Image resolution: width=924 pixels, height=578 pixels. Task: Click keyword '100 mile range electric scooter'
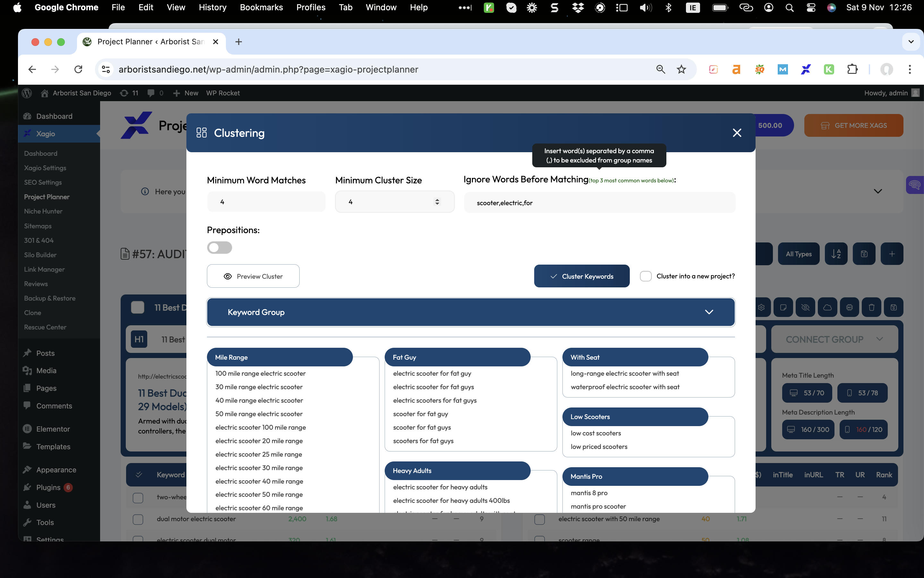pos(261,373)
